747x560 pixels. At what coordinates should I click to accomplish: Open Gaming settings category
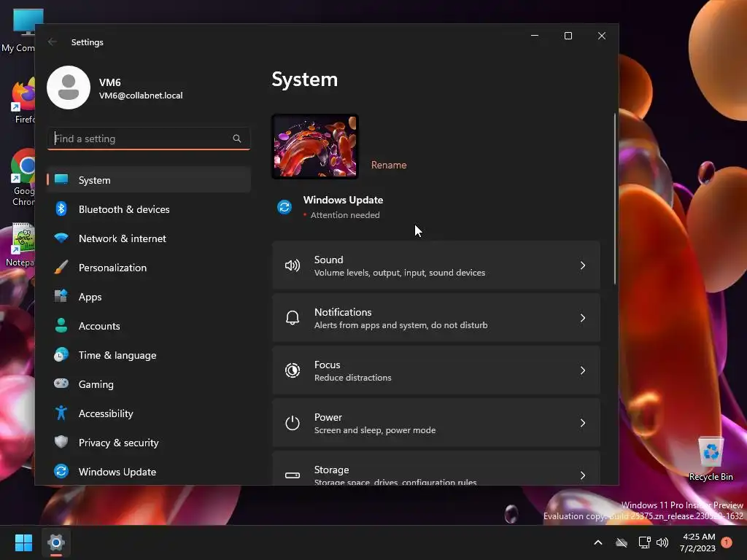149,384
